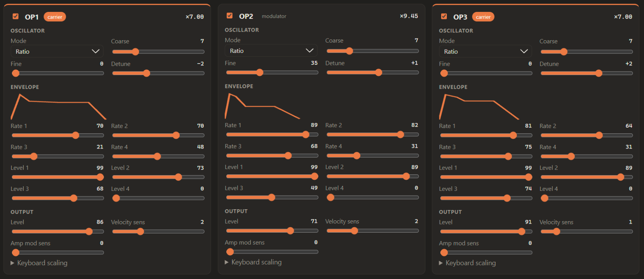This screenshot has height=279, width=644.
Task: Adjust the OP2 Amp mod sens slider
Action: click(272, 252)
